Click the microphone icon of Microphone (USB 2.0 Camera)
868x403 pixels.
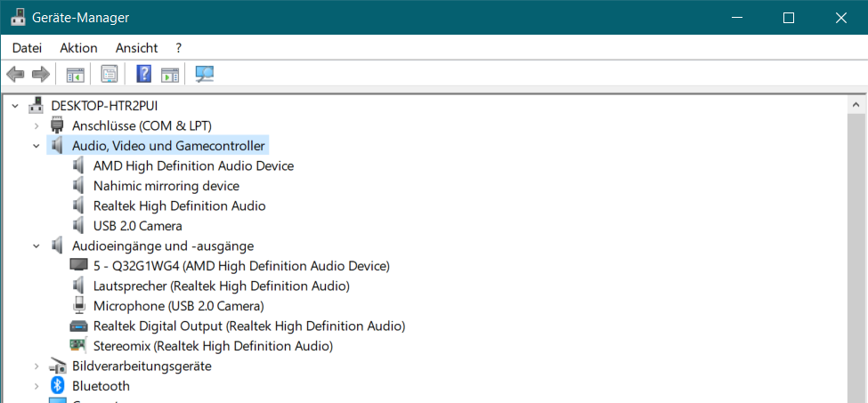click(79, 305)
